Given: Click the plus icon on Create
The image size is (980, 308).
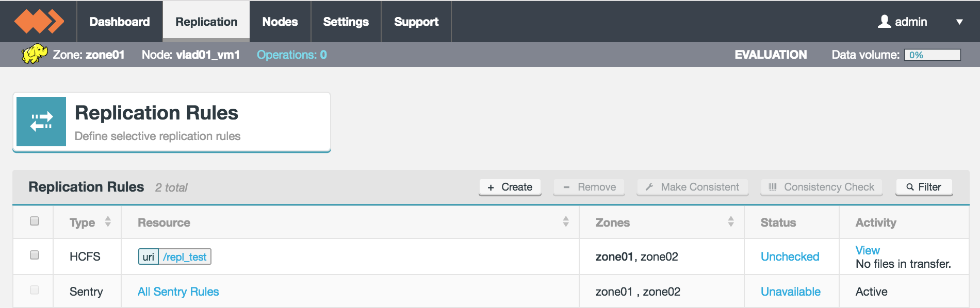Looking at the screenshot, I should point(491,187).
